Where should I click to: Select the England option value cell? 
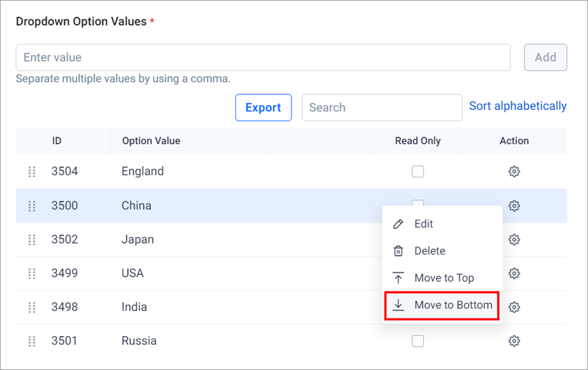(142, 171)
